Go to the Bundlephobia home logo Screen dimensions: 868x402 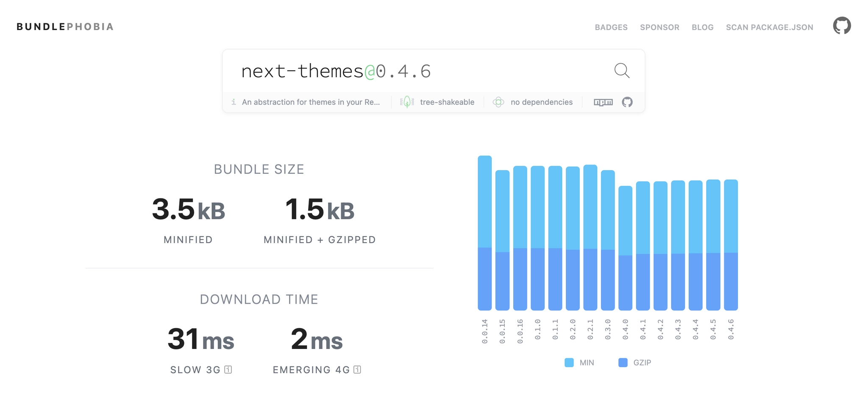click(65, 27)
